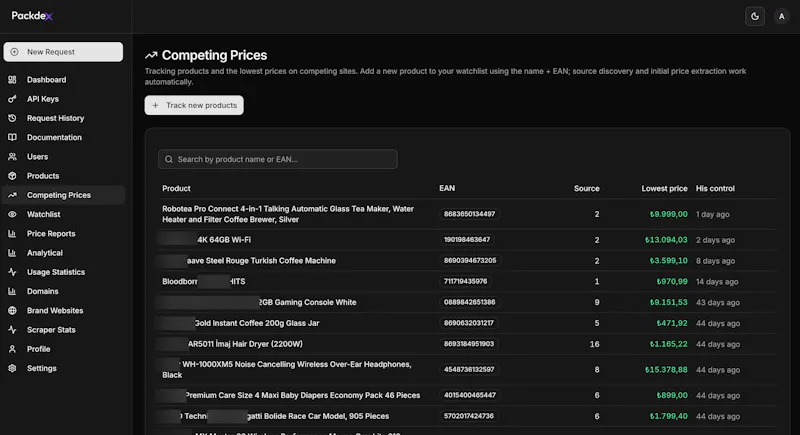Open the Bloodborne HITS product row
800x435 pixels.
[x=467, y=282]
